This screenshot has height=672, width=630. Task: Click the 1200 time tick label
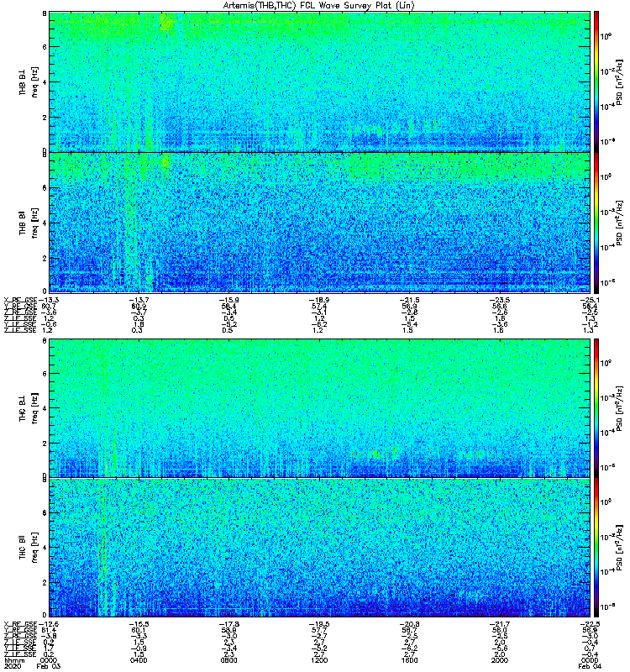(319, 660)
